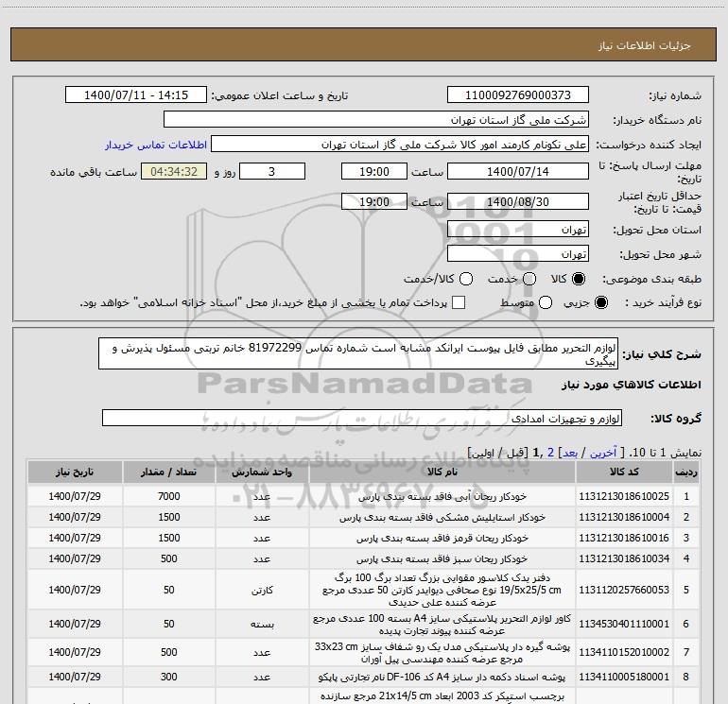Click item code 1131213018610004
This screenshot has width=728, height=704.
click(624, 517)
